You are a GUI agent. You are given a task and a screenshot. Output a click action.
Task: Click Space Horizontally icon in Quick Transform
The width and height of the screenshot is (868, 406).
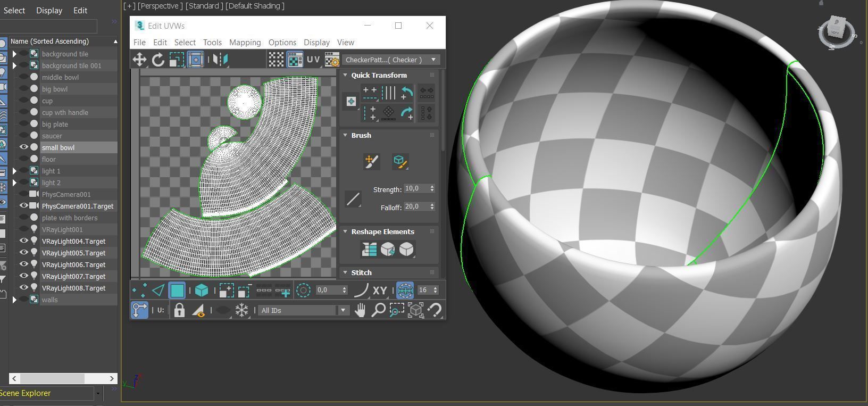(427, 93)
